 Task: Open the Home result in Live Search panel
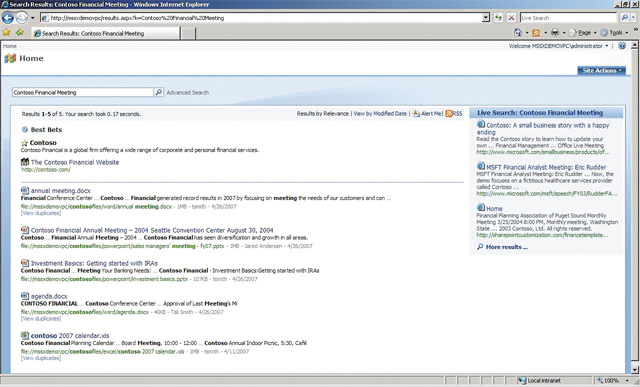tap(494, 209)
